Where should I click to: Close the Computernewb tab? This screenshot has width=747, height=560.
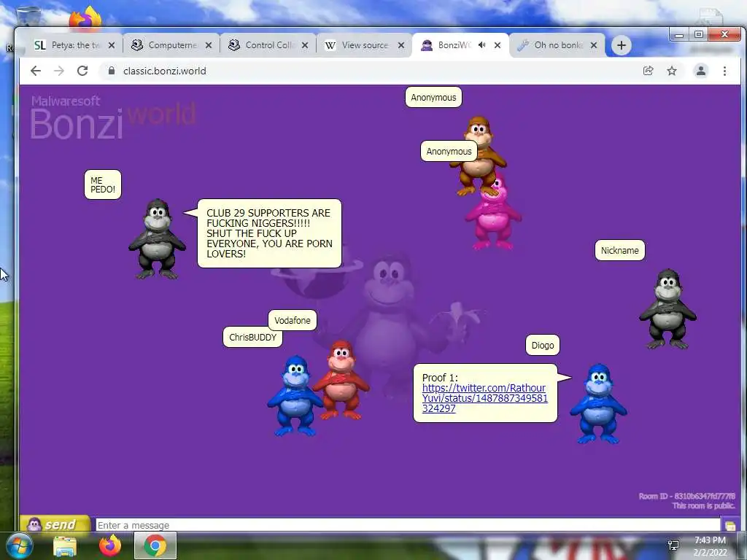(209, 45)
